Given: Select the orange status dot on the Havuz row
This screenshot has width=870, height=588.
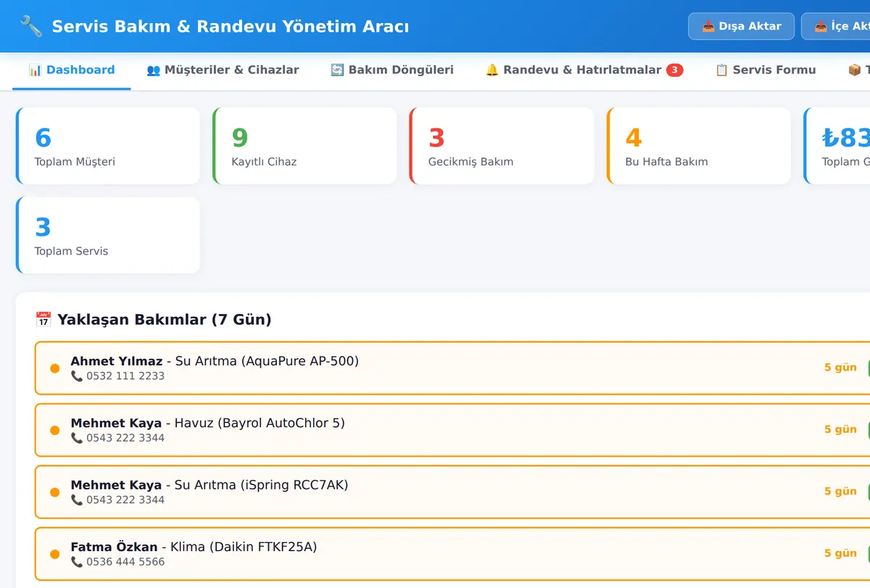Looking at the screenshot, I should 54,431.
